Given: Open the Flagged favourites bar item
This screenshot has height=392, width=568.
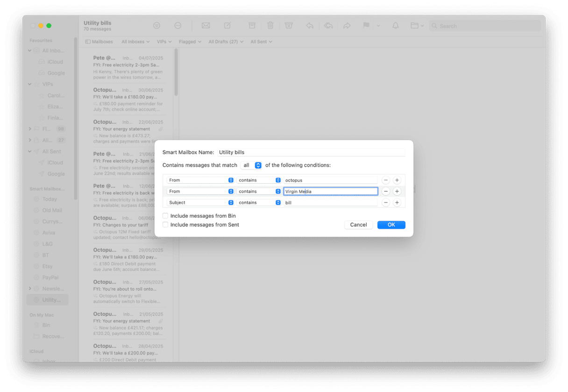Looking at the screenshot, I should click(x=190, y=42).
